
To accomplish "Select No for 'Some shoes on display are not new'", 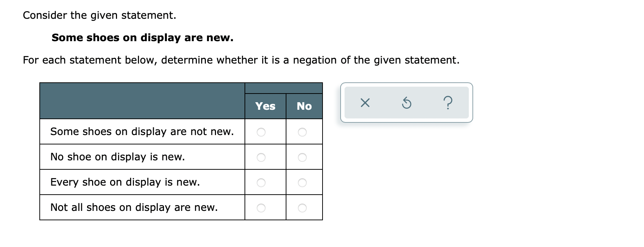I will pyautogui.click(x=302, y=132).
